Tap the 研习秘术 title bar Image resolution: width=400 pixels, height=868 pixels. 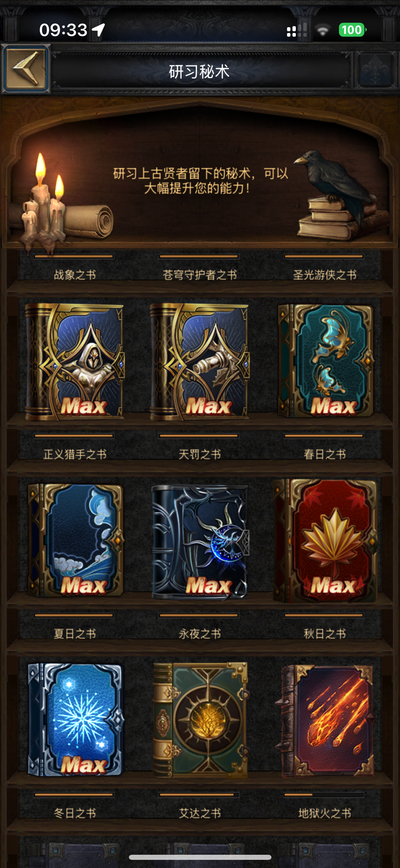pyautogui.click(x=199, y=72)
